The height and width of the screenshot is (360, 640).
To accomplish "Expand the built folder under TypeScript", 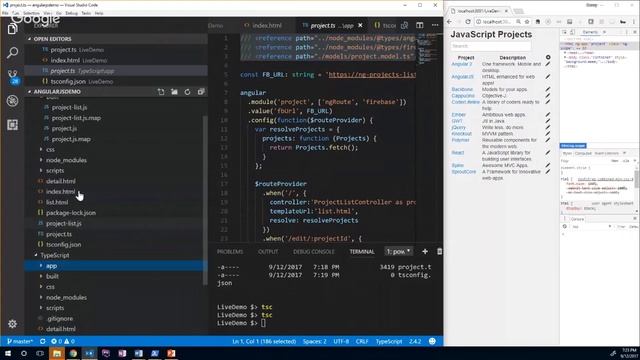I will coord(52,276).
